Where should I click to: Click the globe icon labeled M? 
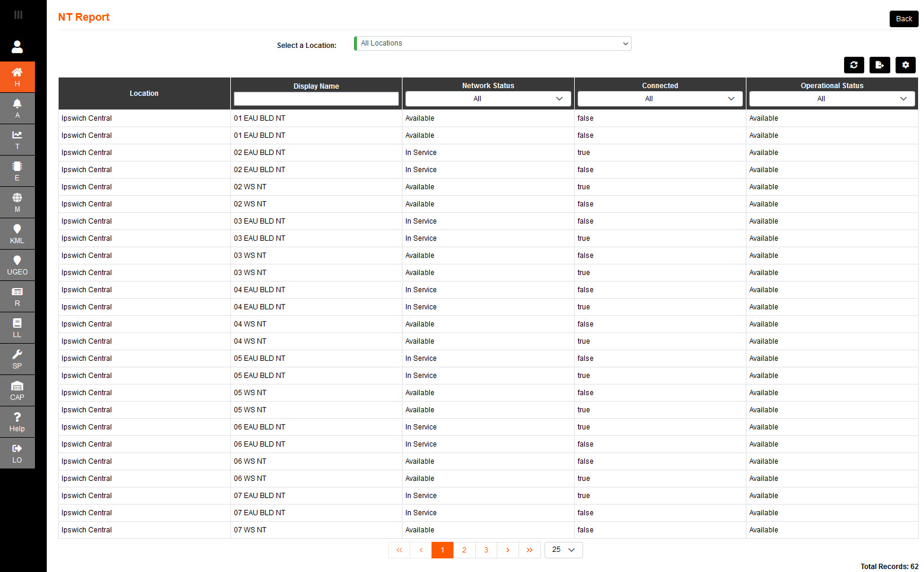pyautogui.click(x=17, y=202)
